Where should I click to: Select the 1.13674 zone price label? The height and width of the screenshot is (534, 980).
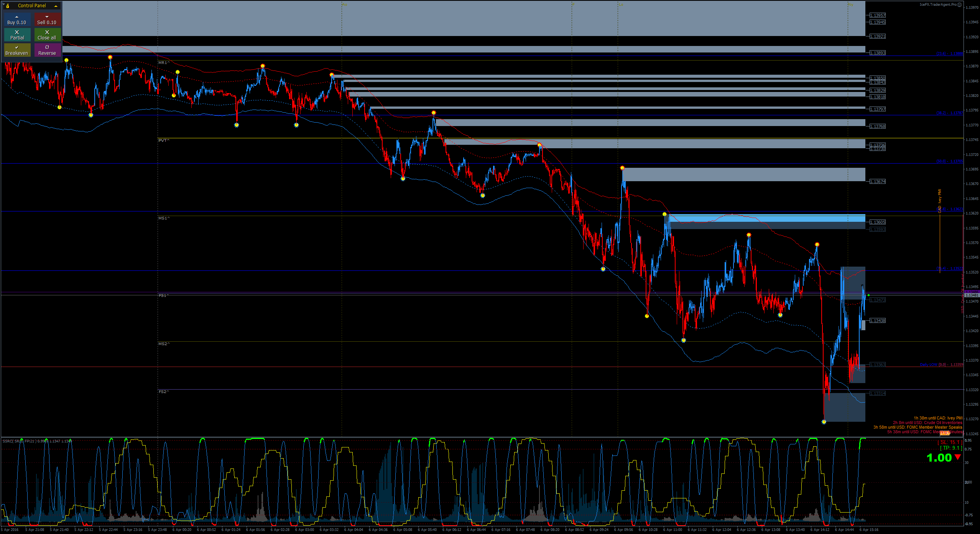(x=877, y=182)
